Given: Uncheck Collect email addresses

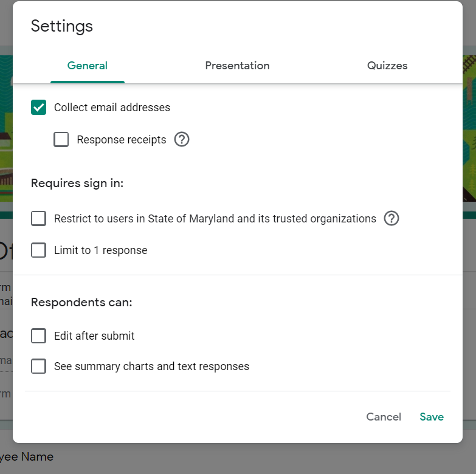Looking at the screenshot, I should point(38,108).
